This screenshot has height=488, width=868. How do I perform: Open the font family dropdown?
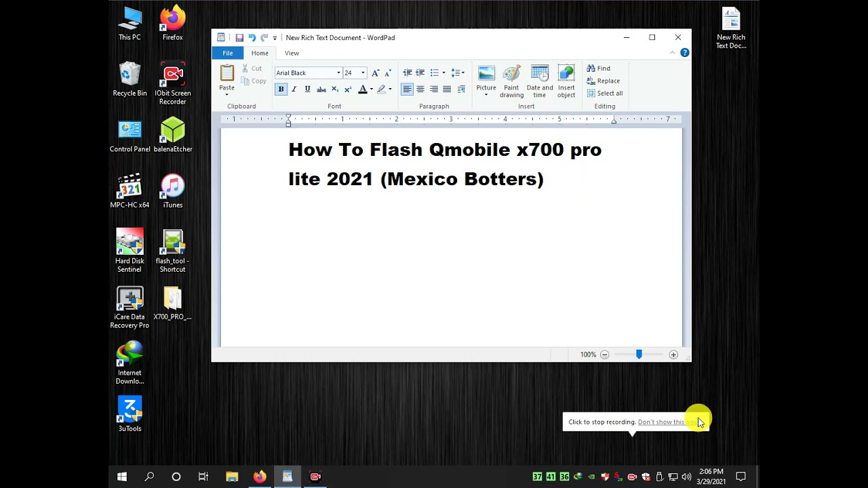click(338, 73)
